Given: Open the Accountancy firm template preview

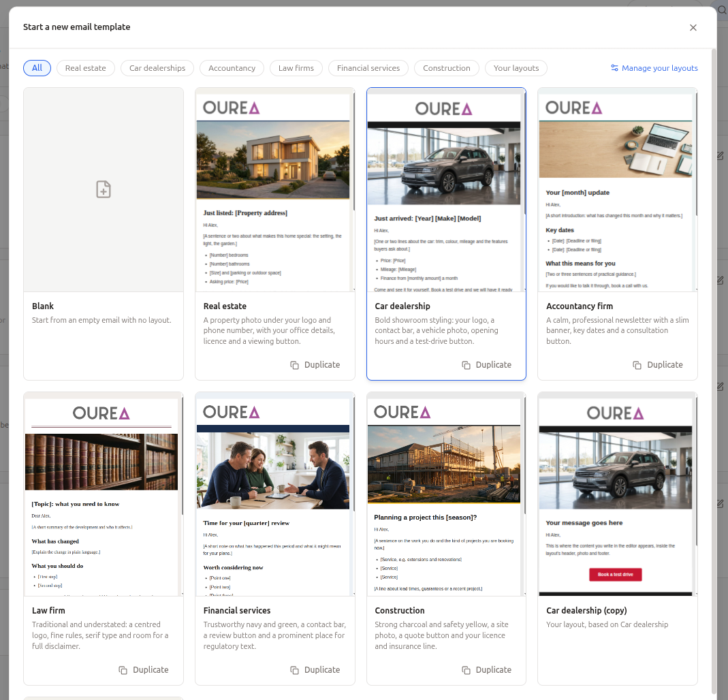Looking at the screenshot, I should pyautogui.click(x=618, y=190).
